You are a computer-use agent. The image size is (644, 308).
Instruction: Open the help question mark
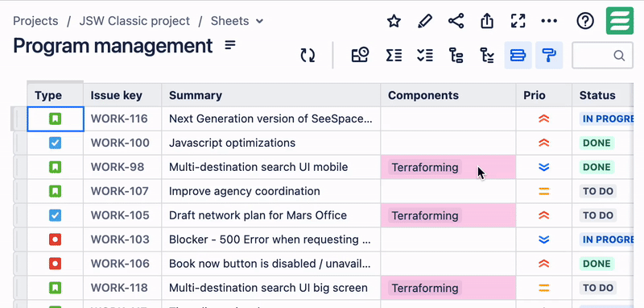point(585,21)
